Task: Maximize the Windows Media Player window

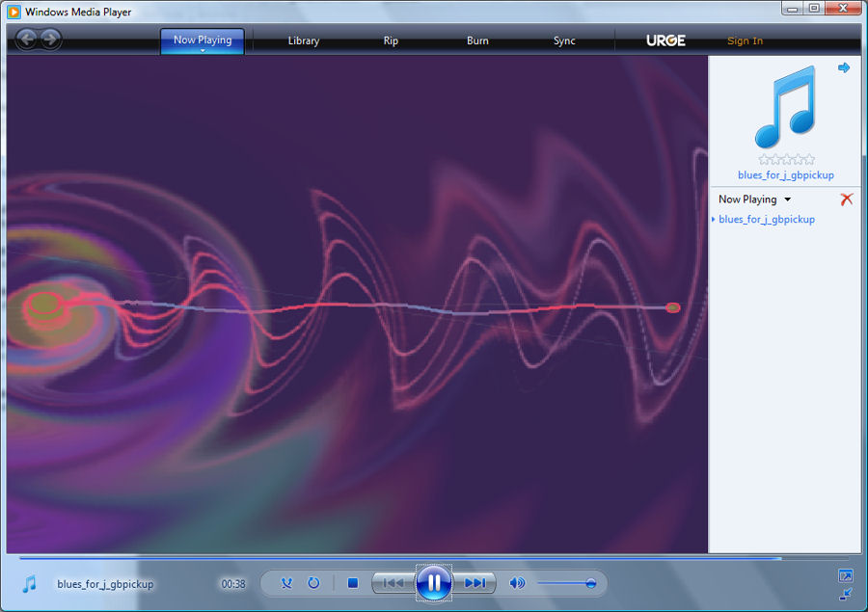Action: [x=814, y=9]
